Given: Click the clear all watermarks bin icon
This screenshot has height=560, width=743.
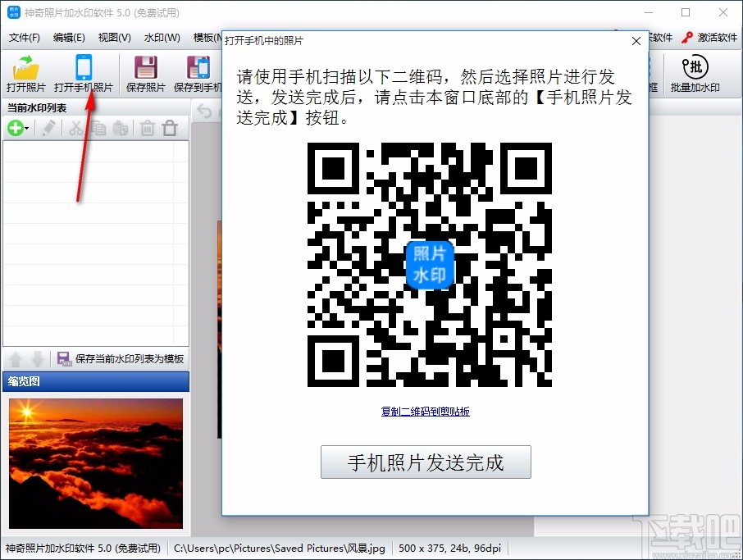Looking at the screenshot, I should point(170,128).
